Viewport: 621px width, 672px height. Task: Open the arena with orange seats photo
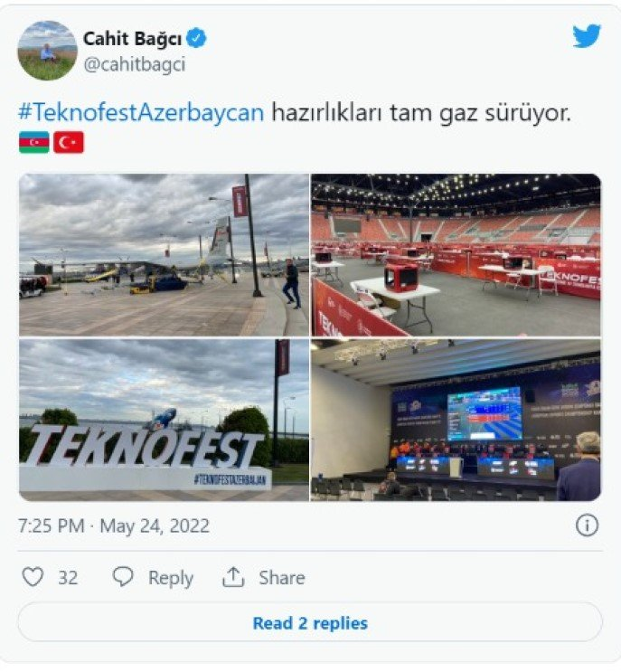[456, 254]
